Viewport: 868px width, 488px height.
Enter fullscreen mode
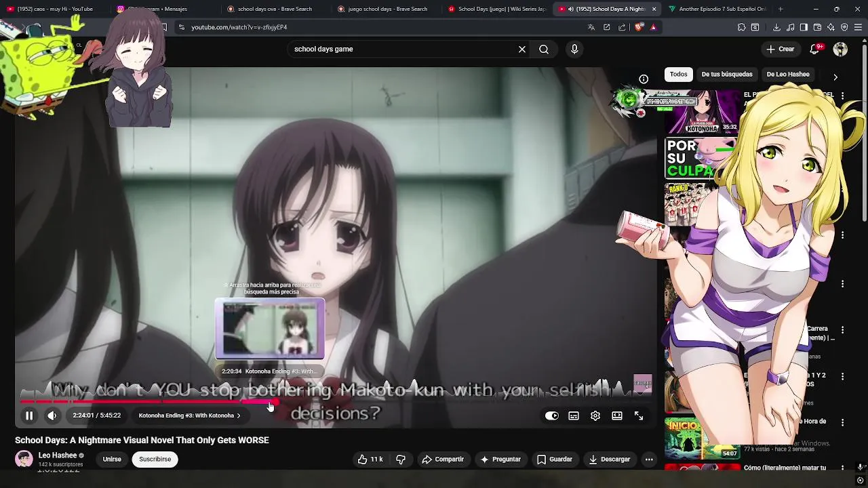pyautogui.click(x=639, y=415)
